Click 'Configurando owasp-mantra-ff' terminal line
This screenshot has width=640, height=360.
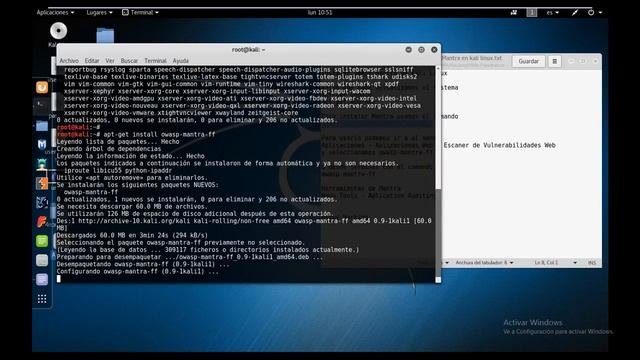138,271
